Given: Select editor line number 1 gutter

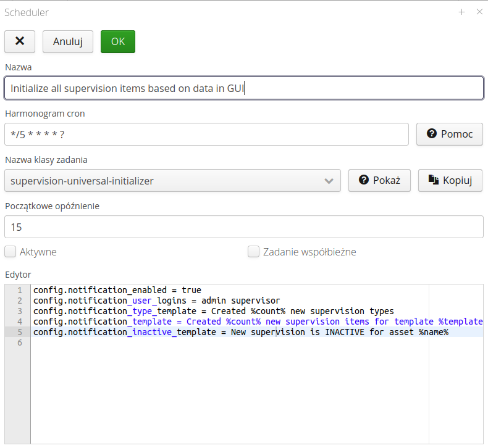Looking at the screenshot, I should (x=20, y=290).
